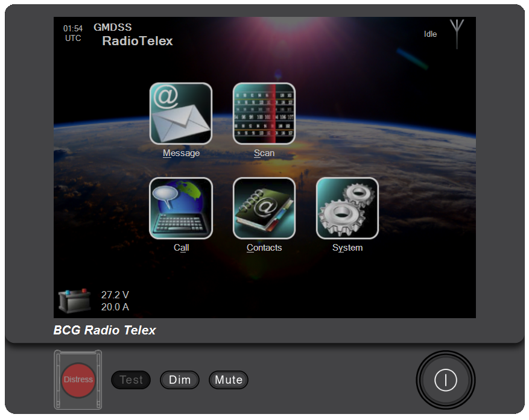This screenshot has width=529, height=420.
Task: Click the battery status icon
Action: click(74, 300)
